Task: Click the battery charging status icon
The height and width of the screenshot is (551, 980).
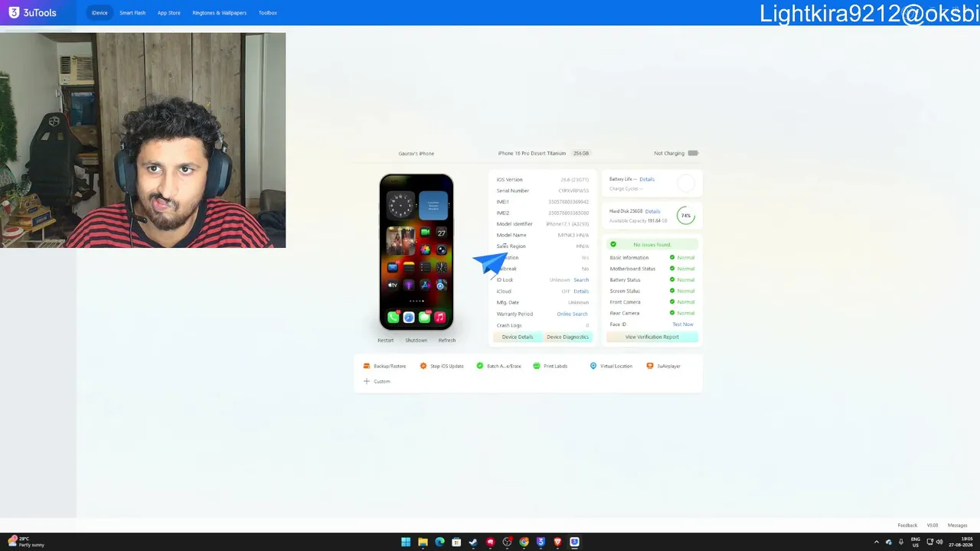Action: 693,153
